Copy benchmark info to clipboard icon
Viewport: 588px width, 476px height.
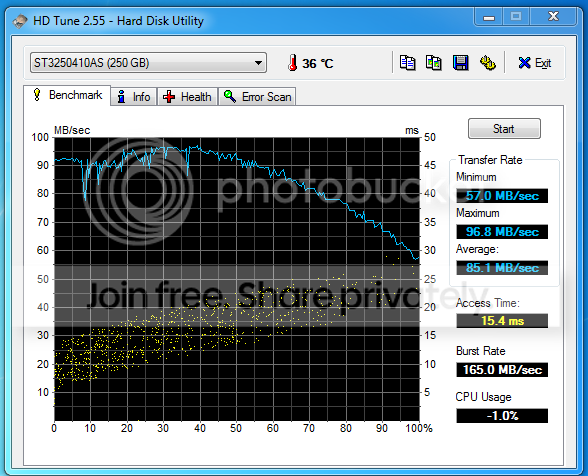pos(407,63)
